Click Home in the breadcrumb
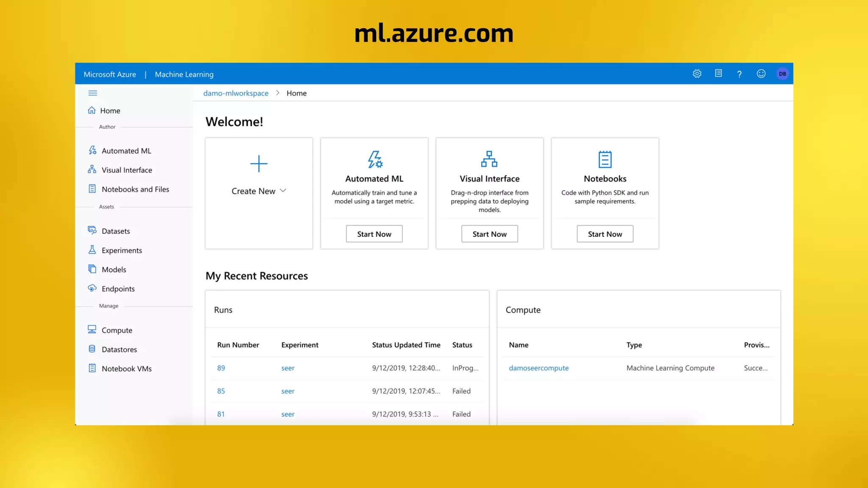This screenshot has height=488, width=868. click(296, 93)
